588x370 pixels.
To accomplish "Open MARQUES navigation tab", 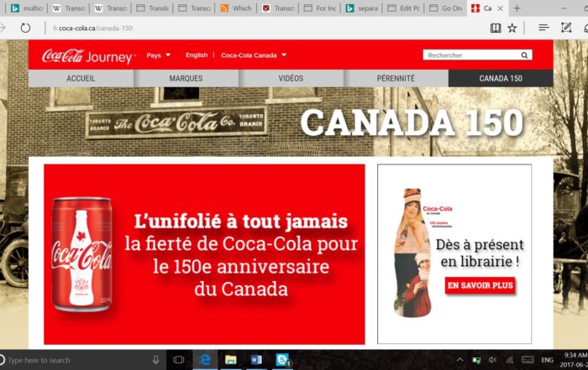I will (186, 78).
